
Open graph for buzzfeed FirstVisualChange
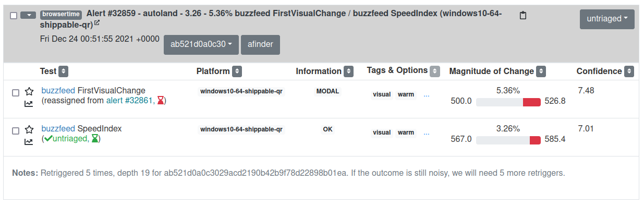pyautogui.click(x=29, y=103)
